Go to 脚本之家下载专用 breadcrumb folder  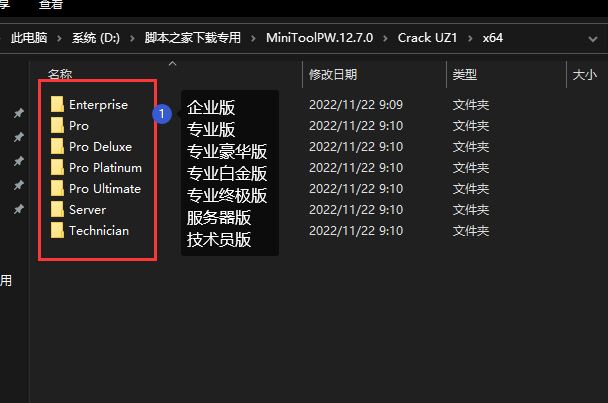(193, 38)
